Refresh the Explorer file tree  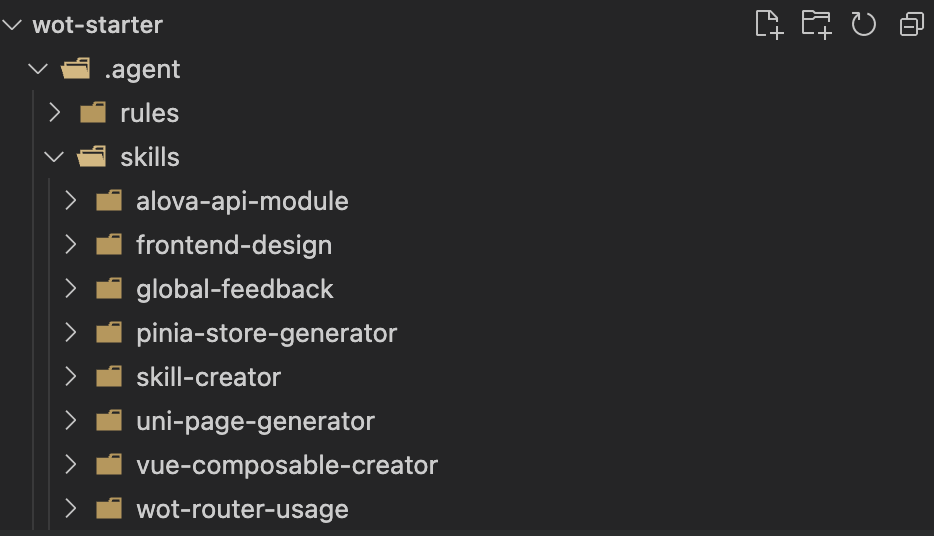click(x=864, y=24)
